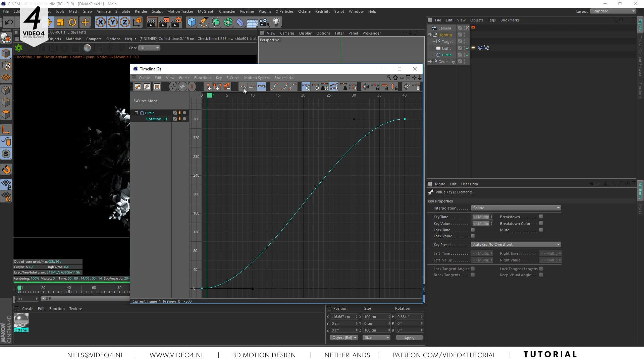The height and width of the screenshot is (362, 644).
Task: Enable the Mute checkbox for the key
Action: coord(541,230)
